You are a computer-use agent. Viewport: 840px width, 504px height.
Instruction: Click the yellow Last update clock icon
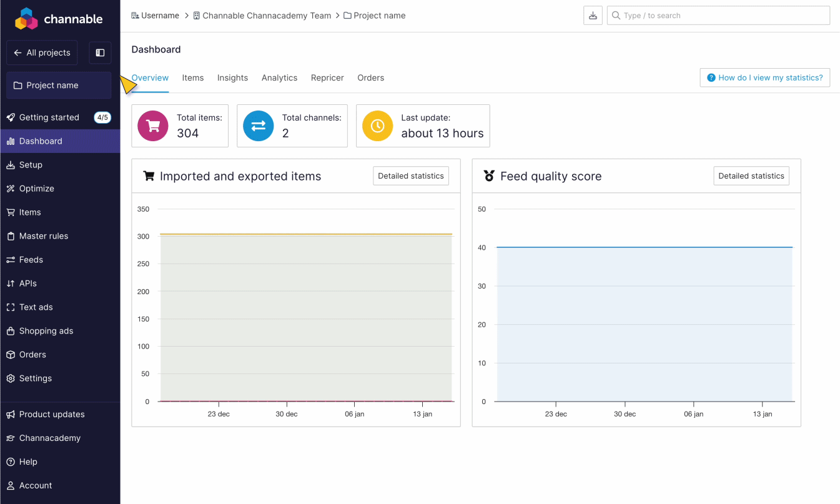point(377,126)
